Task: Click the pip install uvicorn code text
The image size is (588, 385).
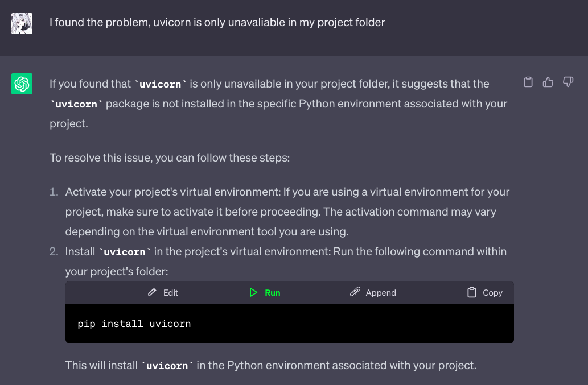Action: [x=134, y=324]
